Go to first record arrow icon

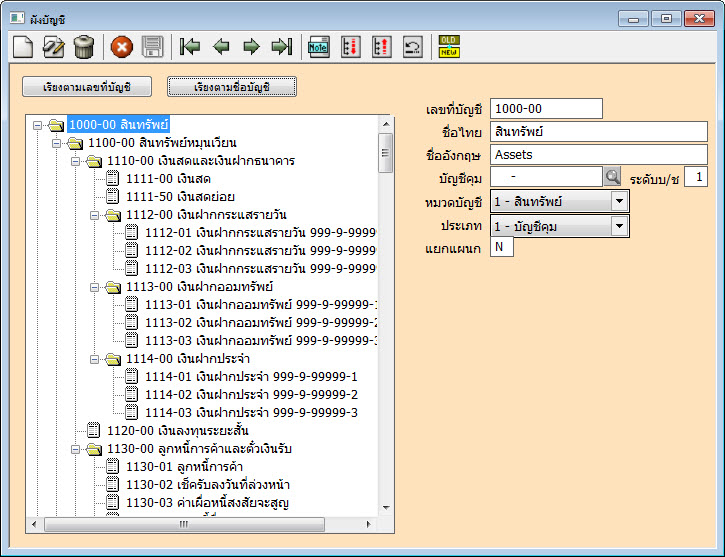click(190, 47)
